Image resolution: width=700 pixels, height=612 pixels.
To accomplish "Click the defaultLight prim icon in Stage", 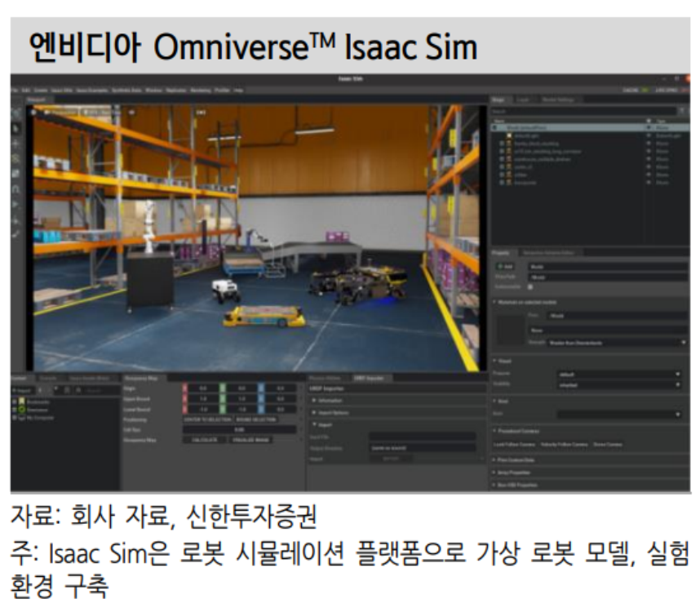I will [509, 135].
